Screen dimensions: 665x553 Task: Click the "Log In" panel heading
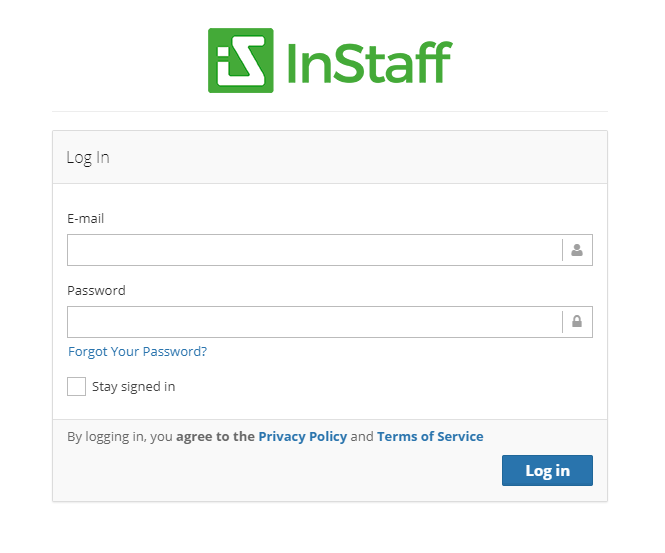[x=88, y=157]
